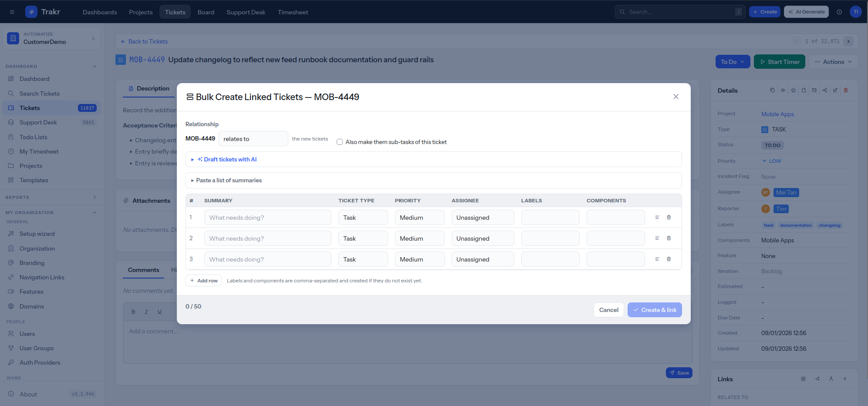The height and width of the screenshot is (406, 868).
Task: Open row 2 Priority dropdown
Action: pos(419,238)
